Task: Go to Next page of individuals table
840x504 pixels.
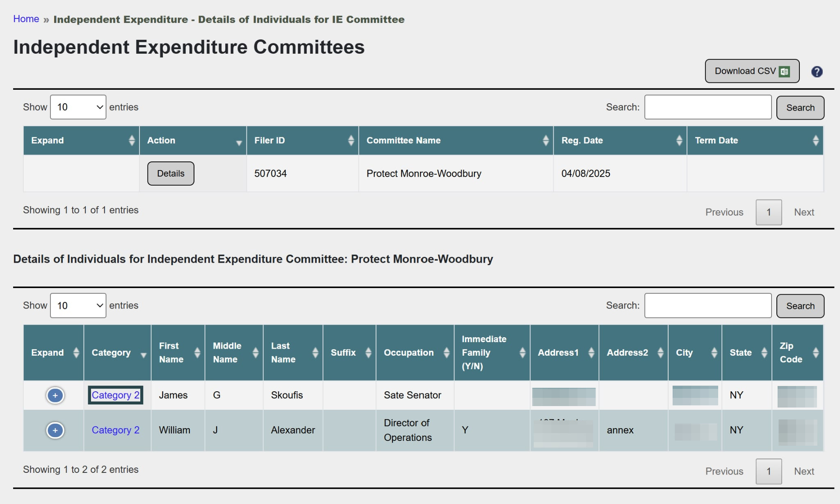Action: tap(803, 472)
